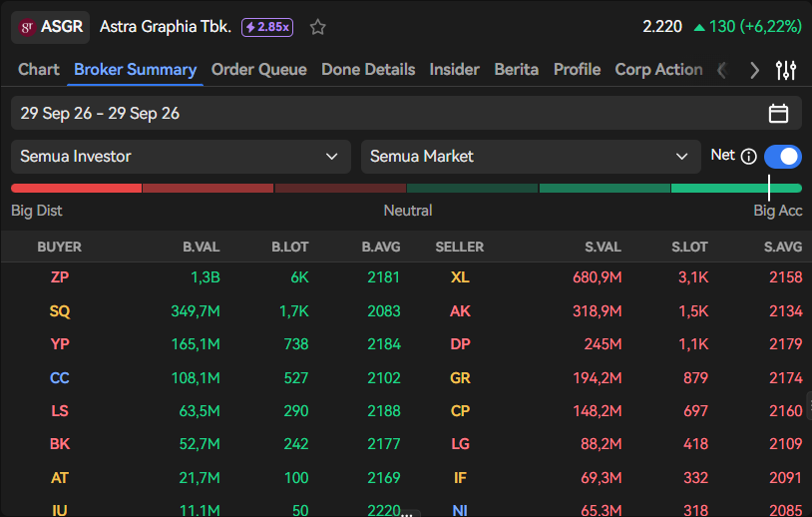The width and height of the screenshot is (812, 517).
Task: Sort by BUYER column header
Action: click(59, 248)
